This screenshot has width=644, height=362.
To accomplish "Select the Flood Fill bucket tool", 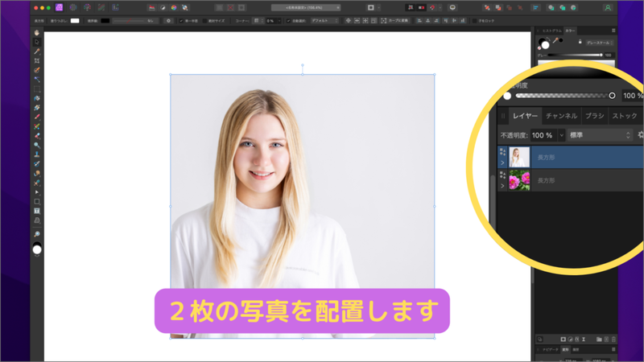I will coord(36,98).
